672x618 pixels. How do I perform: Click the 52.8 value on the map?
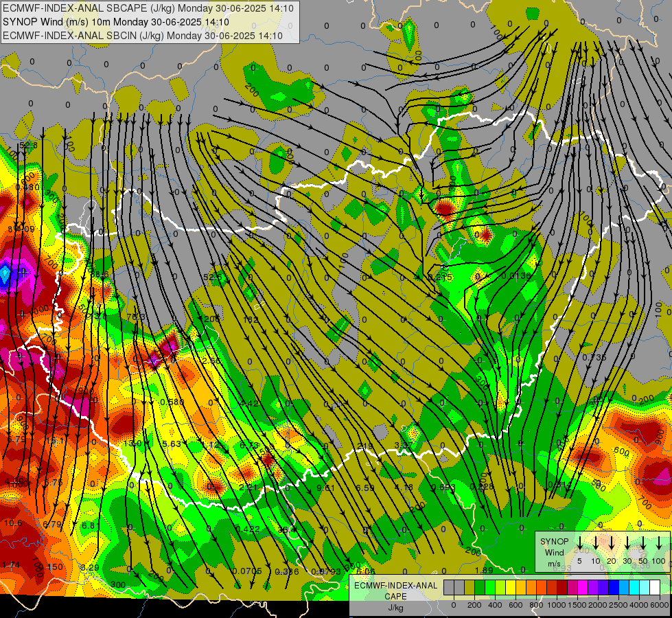(x=28, y=146)
